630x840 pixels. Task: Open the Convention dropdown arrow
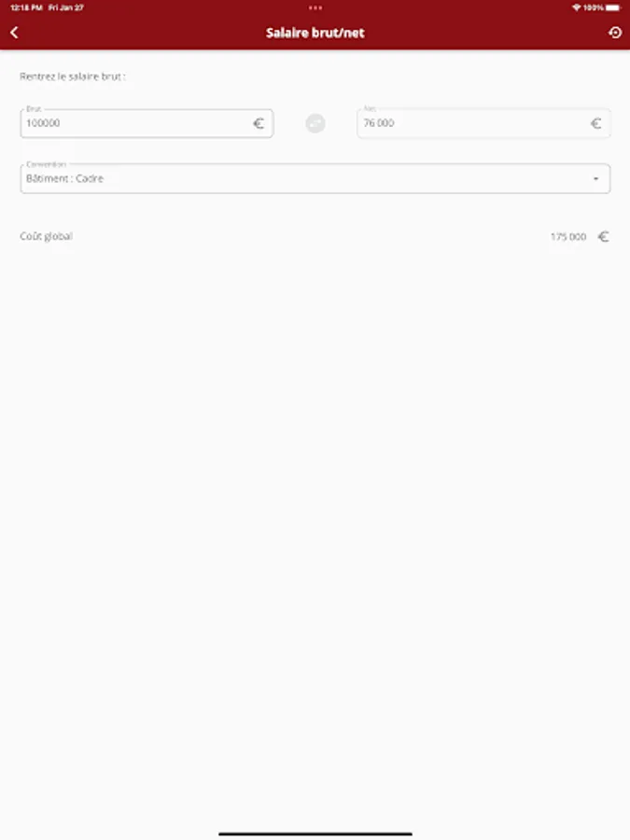click(x=595, y=179)
